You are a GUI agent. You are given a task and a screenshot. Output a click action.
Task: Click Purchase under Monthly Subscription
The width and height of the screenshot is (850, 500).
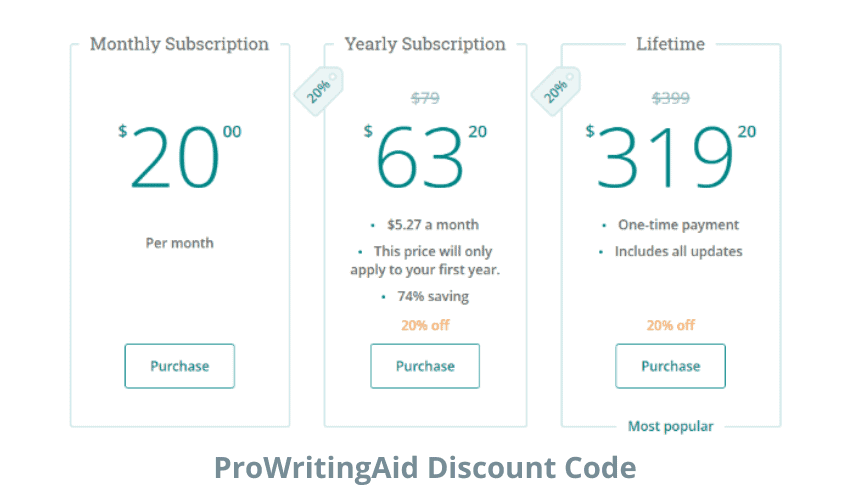179,366
